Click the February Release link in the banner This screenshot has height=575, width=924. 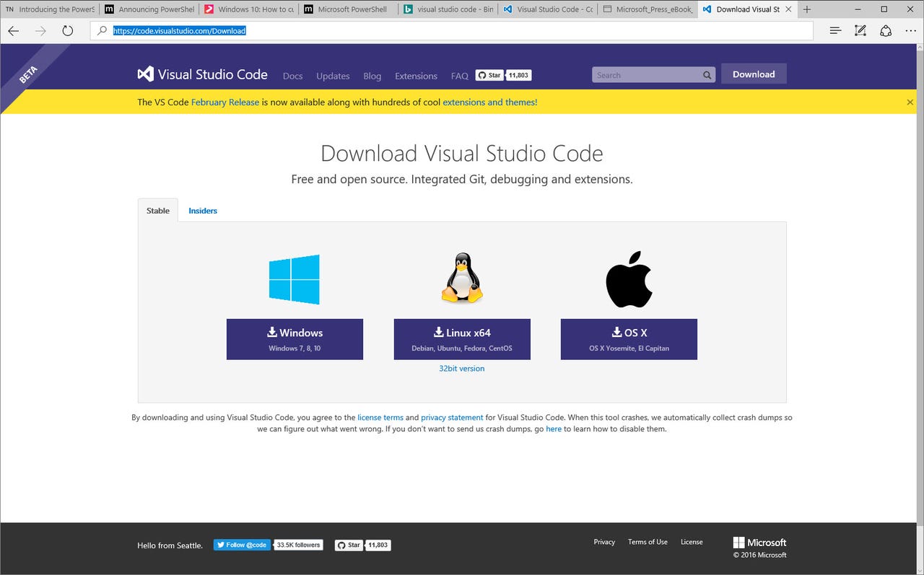coord(225,102)
